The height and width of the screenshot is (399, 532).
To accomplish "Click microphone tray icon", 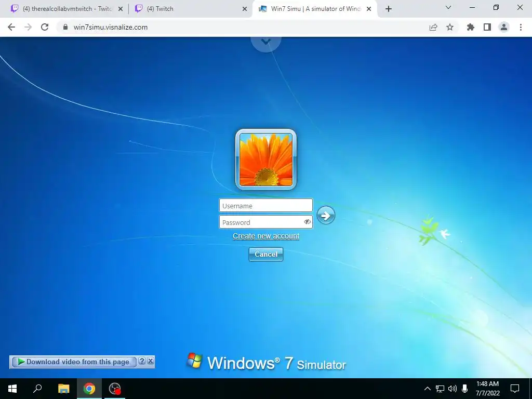I will (x=465, y=389).
